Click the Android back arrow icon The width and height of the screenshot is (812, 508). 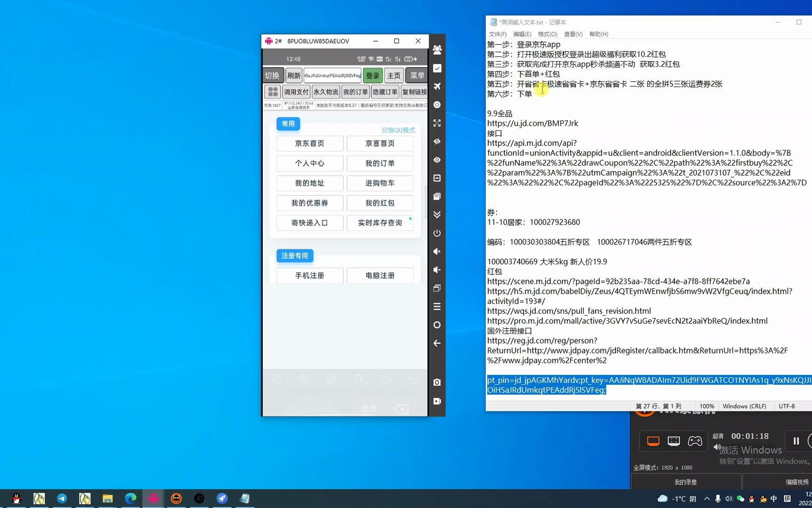[437, 343]
